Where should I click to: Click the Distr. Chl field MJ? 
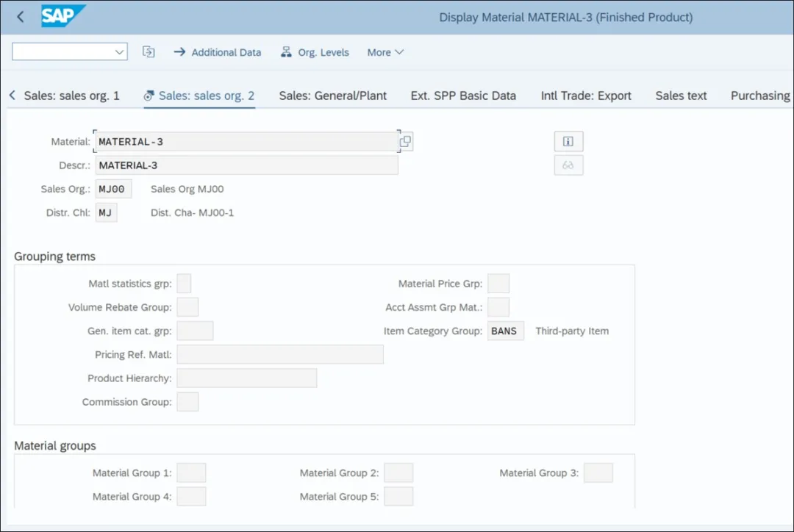point(107,212)
